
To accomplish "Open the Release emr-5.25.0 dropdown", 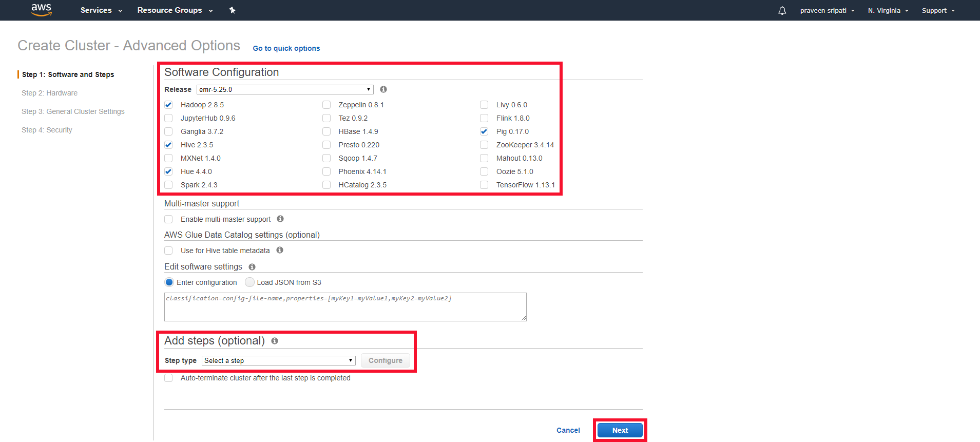I will [285, 89].
